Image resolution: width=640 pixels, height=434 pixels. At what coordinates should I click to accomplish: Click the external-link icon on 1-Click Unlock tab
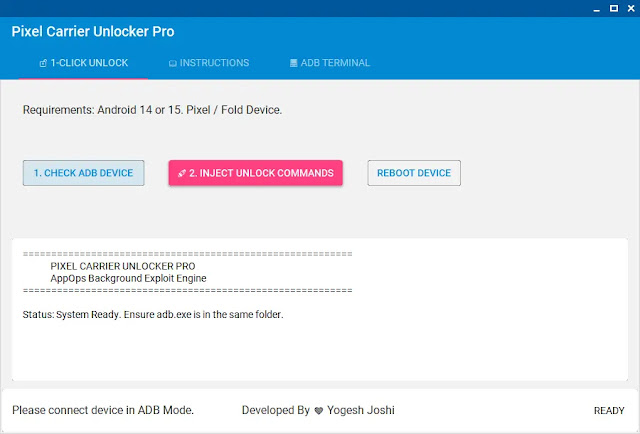click(43, 63)
